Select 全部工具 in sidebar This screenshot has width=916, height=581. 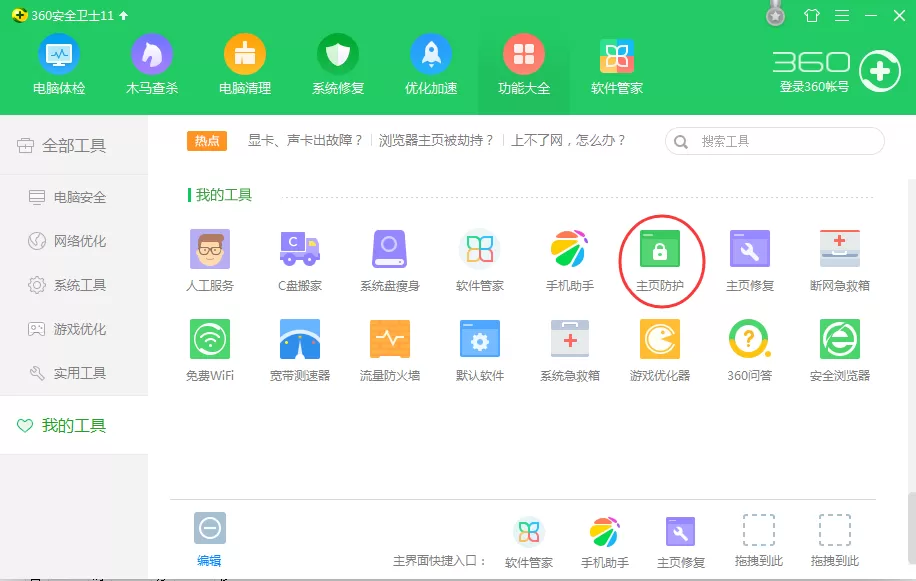[74, 145]
